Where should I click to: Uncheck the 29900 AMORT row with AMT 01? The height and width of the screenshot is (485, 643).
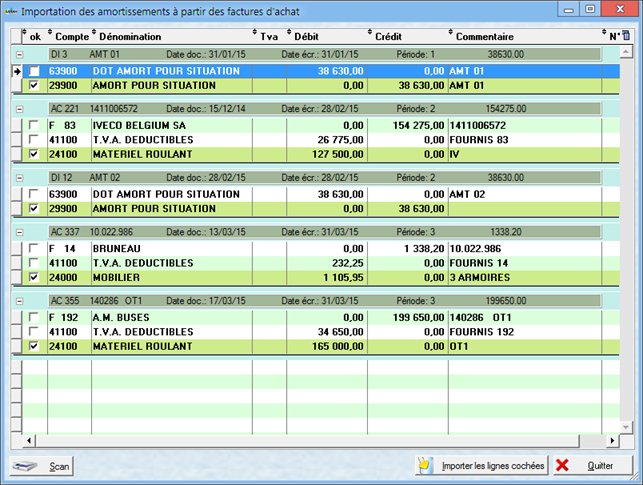(x=34, y=85)
